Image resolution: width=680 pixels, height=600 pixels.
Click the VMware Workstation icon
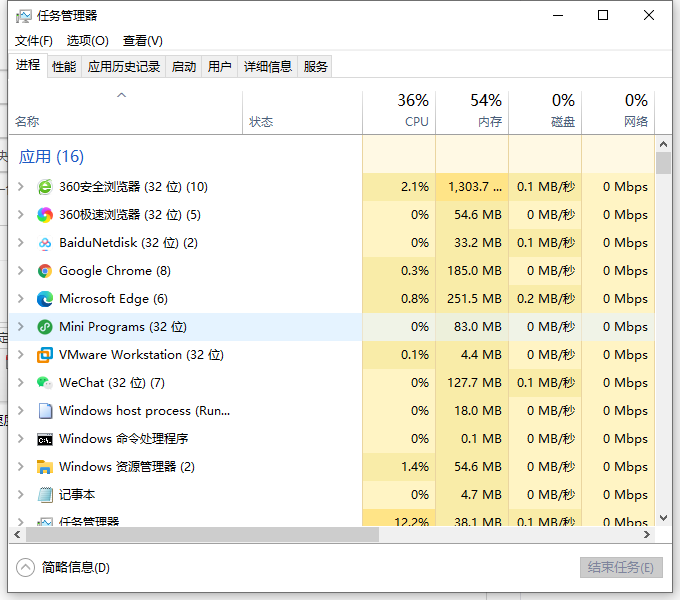(45, 355)
